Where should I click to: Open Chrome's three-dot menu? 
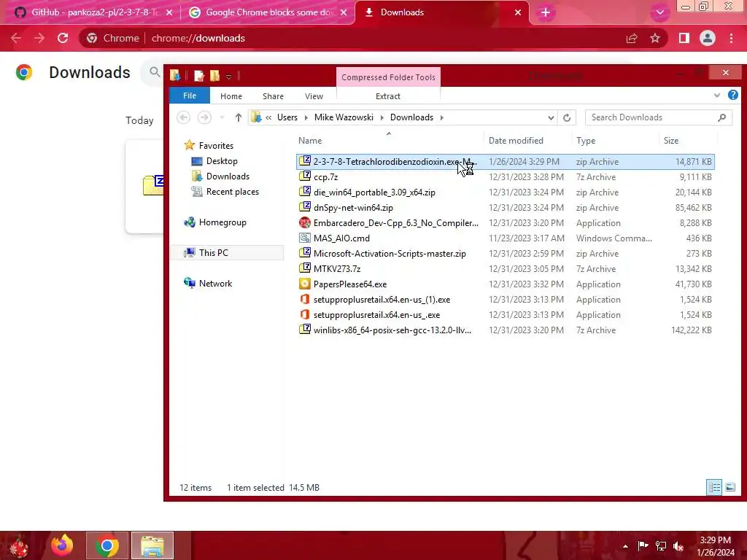pyautogui.click(x=731, y=38)
